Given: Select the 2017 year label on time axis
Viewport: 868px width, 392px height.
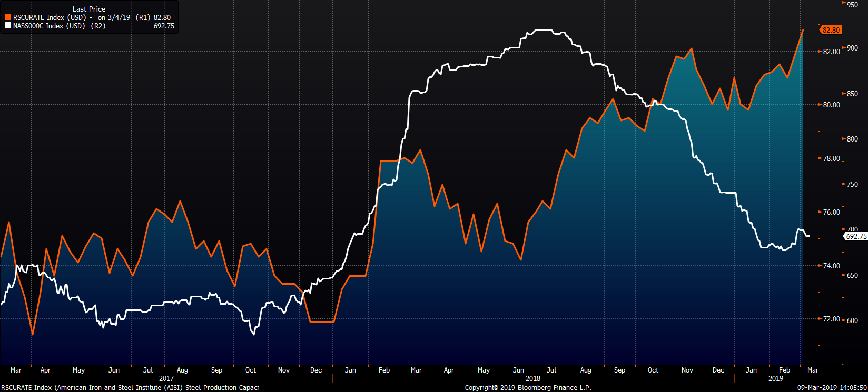Looking at the screenshot, I should 166,378.
